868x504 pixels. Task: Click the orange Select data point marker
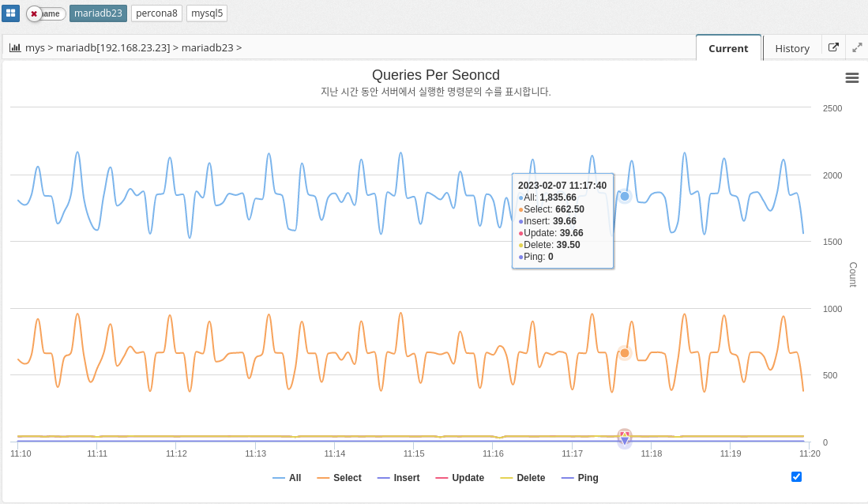(625, 353)
